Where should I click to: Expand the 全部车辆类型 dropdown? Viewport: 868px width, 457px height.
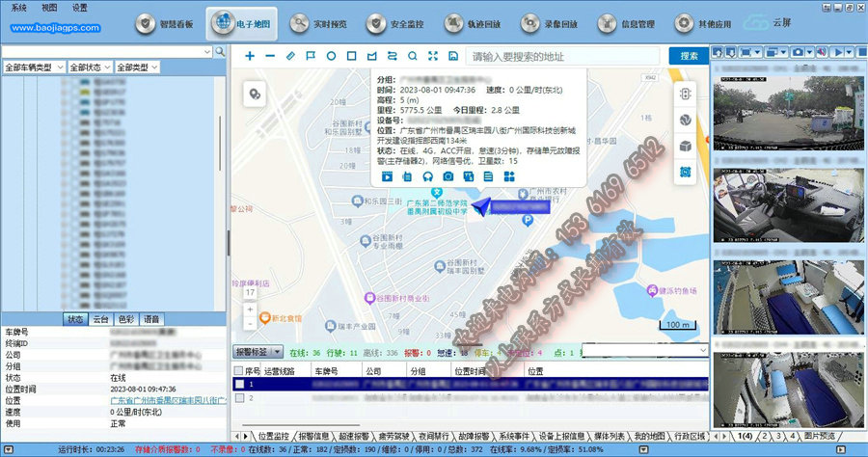34,67
